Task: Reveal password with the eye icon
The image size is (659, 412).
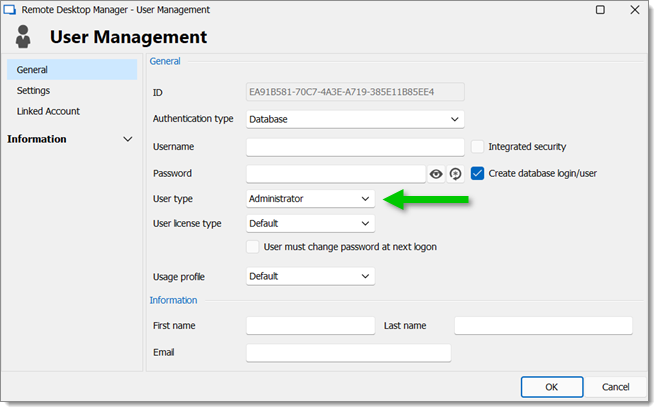Action: coord(436,174)
